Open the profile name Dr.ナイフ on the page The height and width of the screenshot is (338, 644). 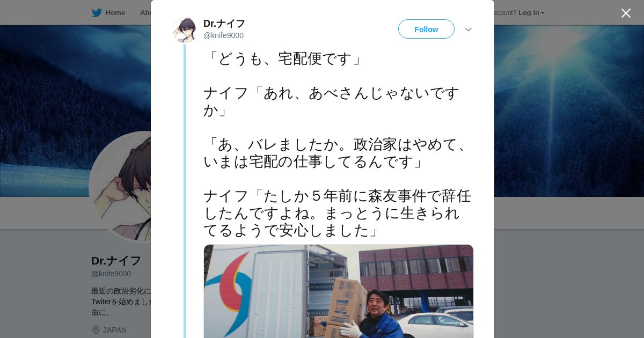(x=116, y=261)
